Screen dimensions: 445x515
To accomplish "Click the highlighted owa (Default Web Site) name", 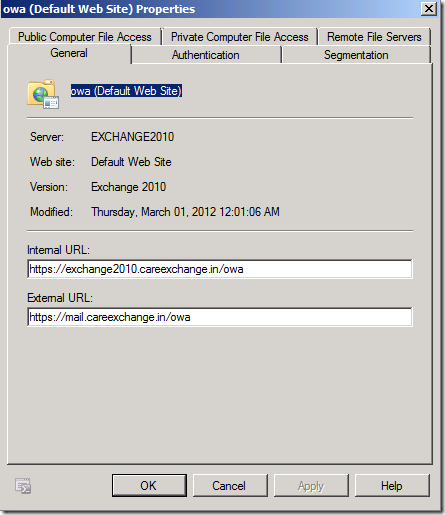I will coord(126,91).
